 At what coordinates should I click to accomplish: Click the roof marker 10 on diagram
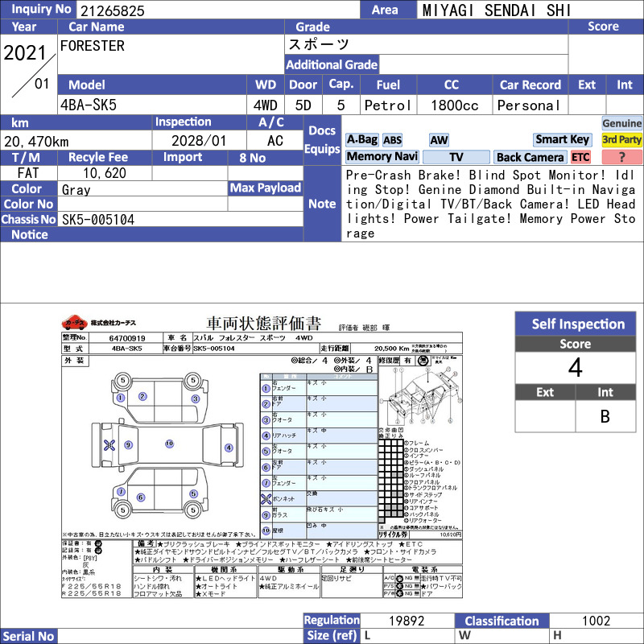169,444
